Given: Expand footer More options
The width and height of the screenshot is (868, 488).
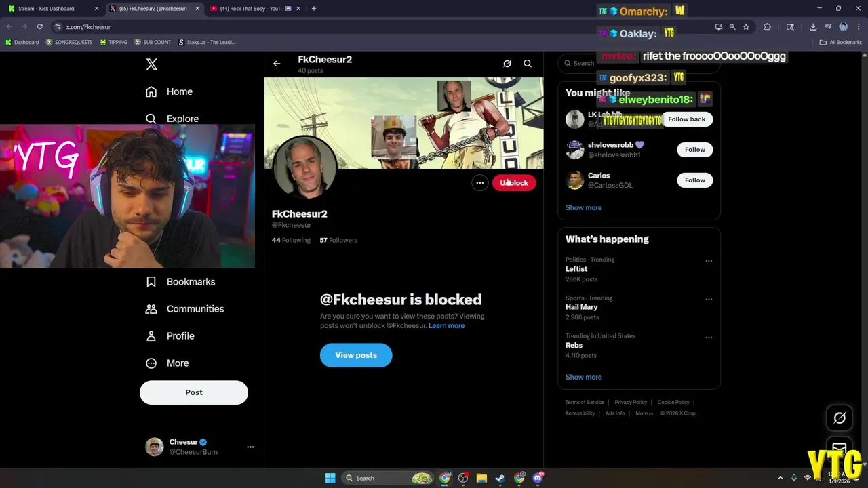Looking at the screenshot, I should (x=644, y=413).
